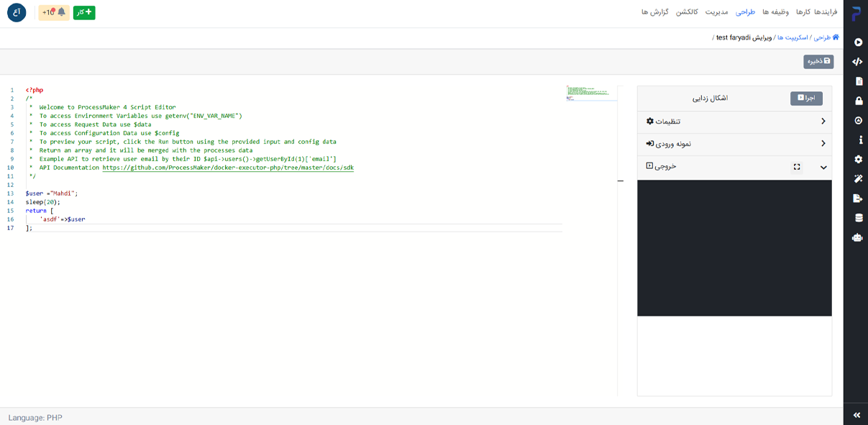Open the padlock icon in sidebar
The image size is (868, 425).
[x=858, y=101]
